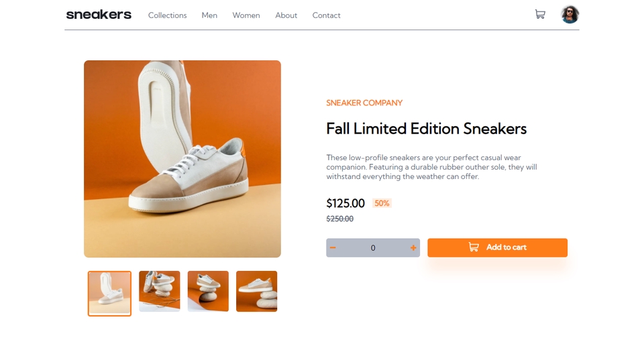Open the shopping cart icon
Screen dimensions: 644x358
[x=539, y=14]
